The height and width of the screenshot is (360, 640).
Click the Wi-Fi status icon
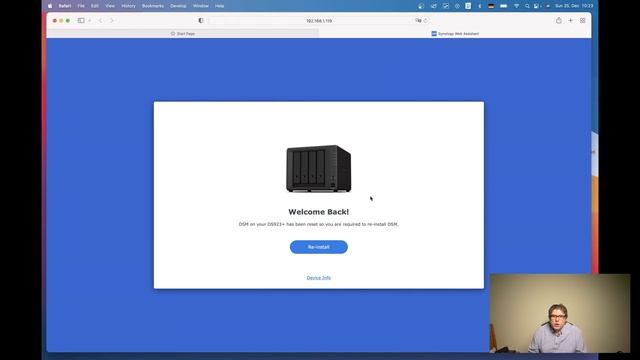click(x=516, y=6)
